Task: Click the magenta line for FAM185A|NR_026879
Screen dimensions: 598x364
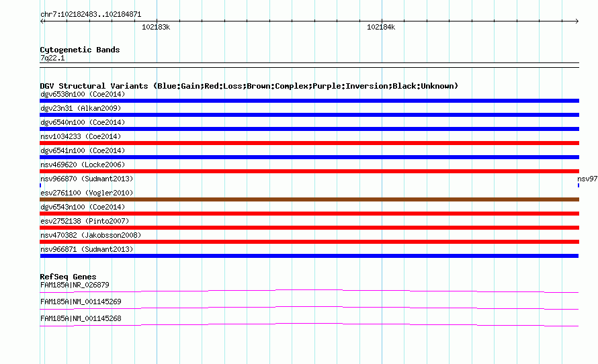Action: pyautogui.click(x=309, y=291)
